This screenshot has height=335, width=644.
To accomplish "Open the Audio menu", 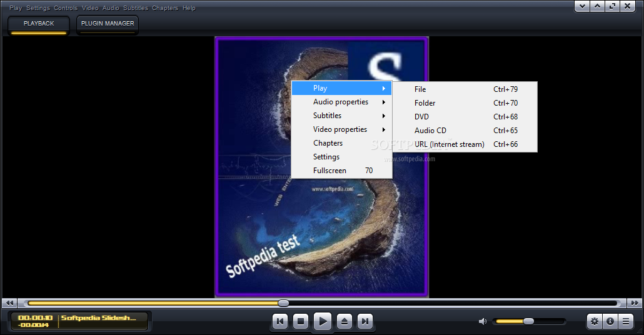I will (x=111, y=7).
